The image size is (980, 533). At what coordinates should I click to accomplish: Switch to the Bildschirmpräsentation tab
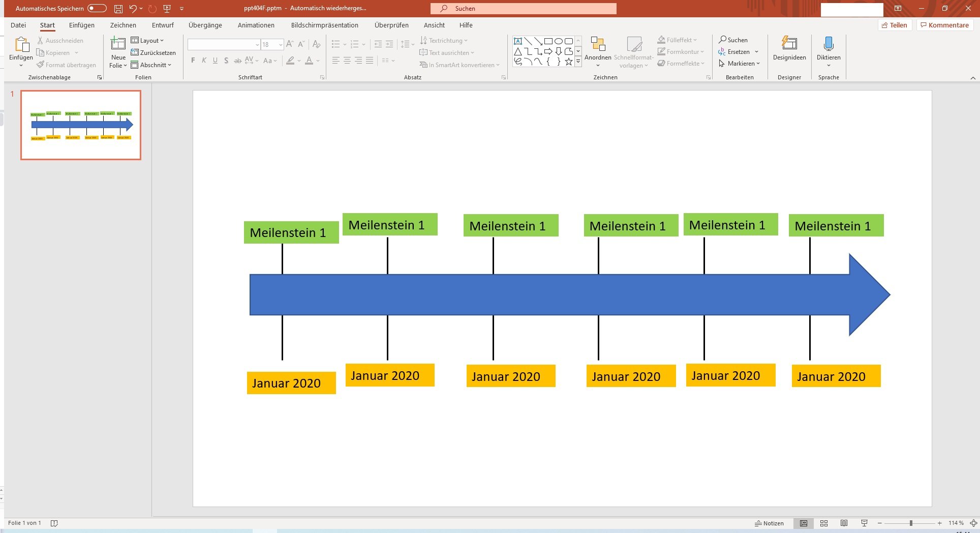click(x=324, y=25)
